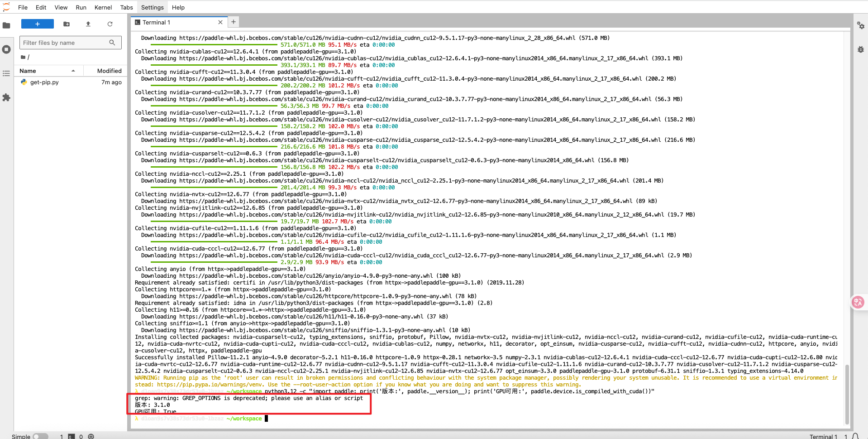Click the pip.pypa.io warnings venv link text

210,385
